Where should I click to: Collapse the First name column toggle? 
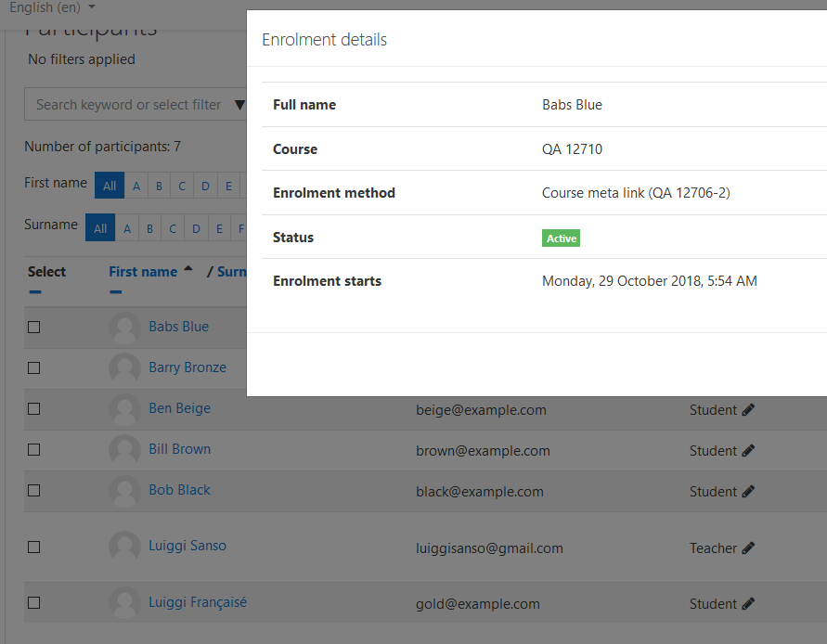pyautogui.click(x=116, y=291)
